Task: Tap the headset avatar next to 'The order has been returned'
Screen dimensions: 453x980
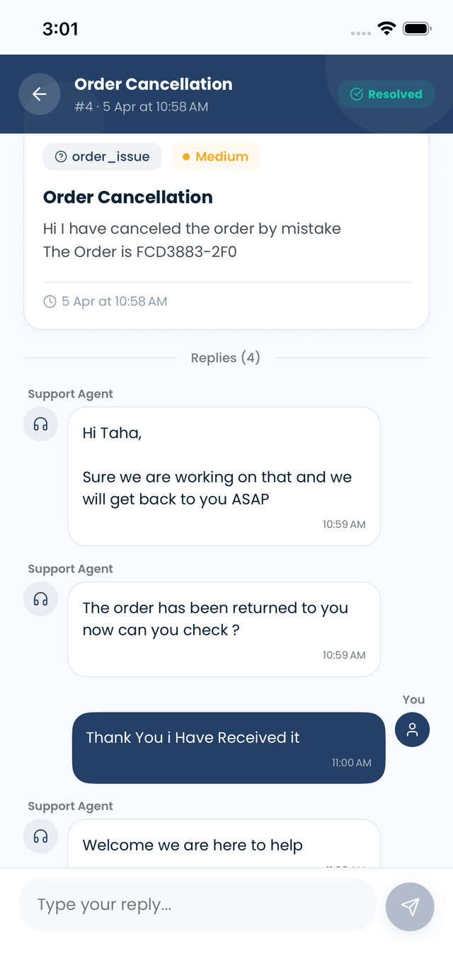Action: pyautogui.click(x=40, y=599)
